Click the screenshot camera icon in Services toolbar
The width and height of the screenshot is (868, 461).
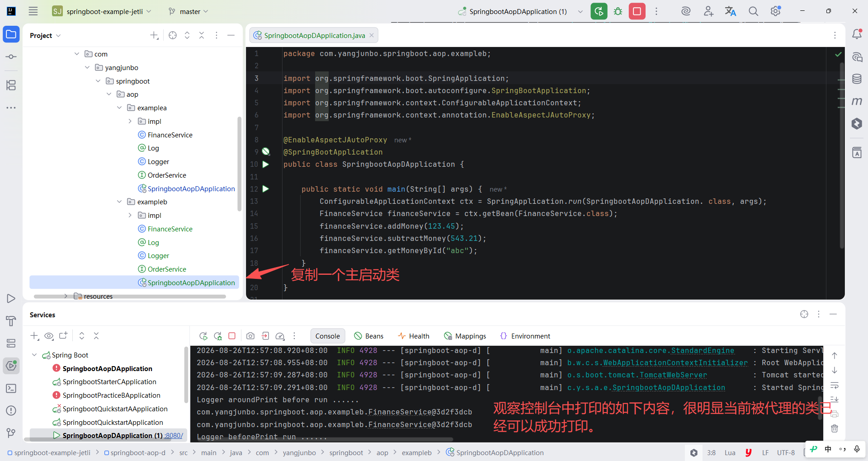point(250,336)
